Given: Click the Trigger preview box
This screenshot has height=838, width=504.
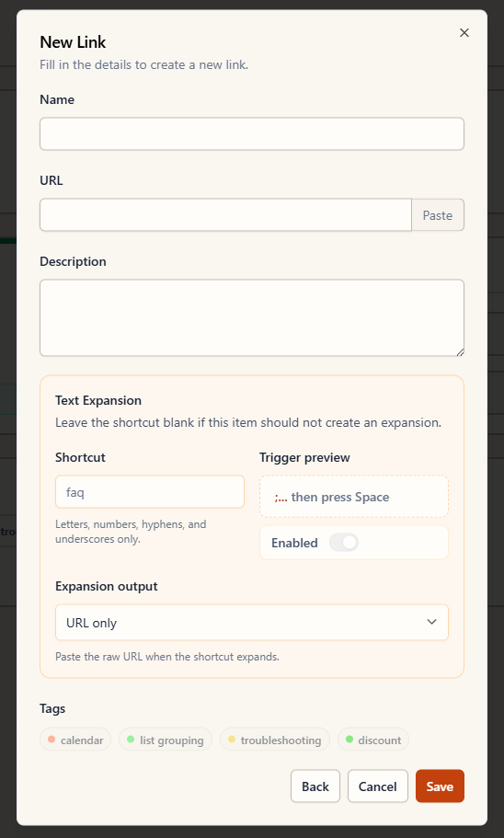Looking at the screenshot, I should pyautogui.click(x=354, y=497).
